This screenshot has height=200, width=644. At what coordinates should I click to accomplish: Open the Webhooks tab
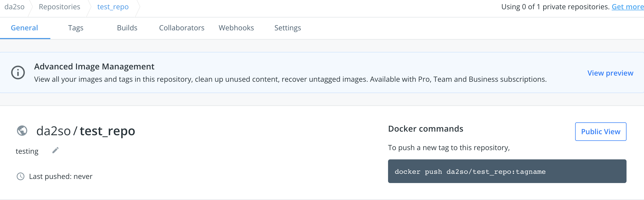pyautogui.click(x=236, y=28)
